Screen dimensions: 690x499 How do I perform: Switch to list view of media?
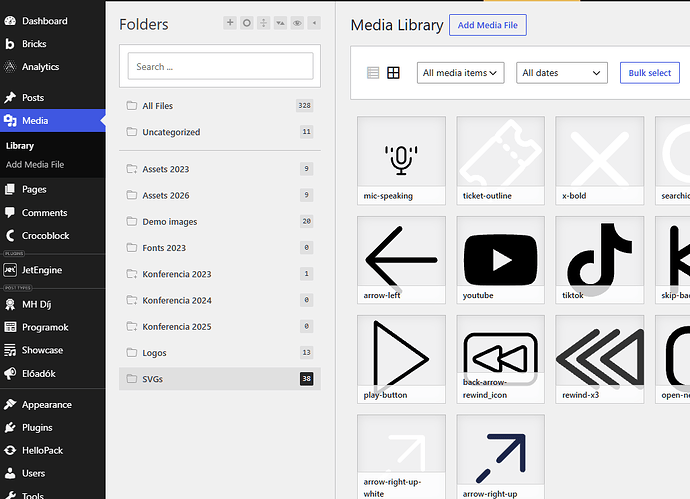[x=373, y=73]
